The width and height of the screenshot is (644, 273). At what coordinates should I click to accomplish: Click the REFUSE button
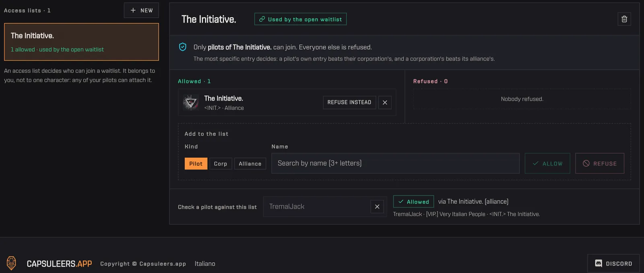click(600, 163)
